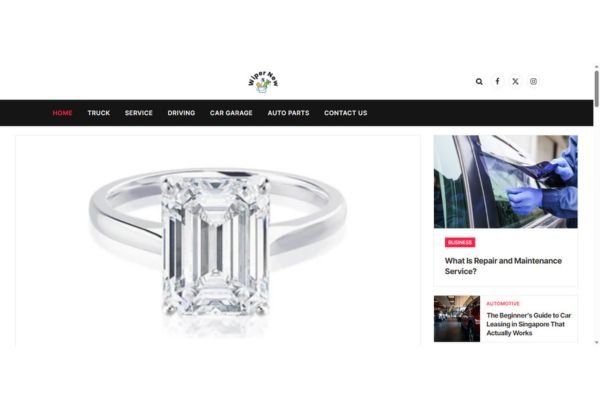
Task: Click the Business category tag
Action: coord(460,243)
